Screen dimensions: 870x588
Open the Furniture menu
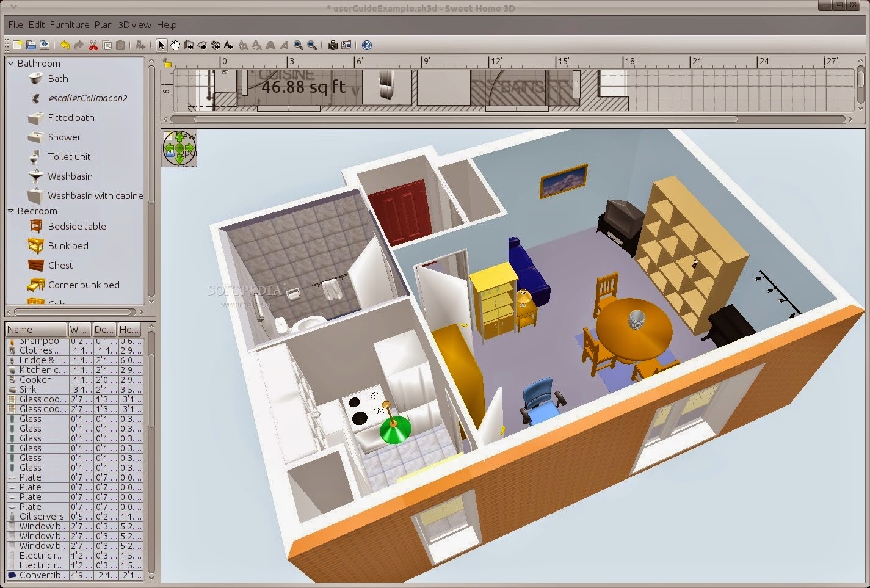(70, 25)
